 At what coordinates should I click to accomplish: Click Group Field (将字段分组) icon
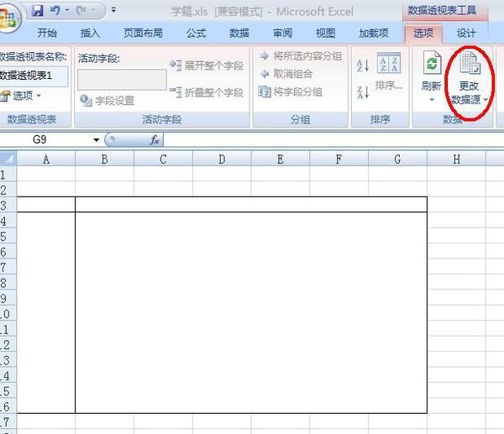pos(265,92)
